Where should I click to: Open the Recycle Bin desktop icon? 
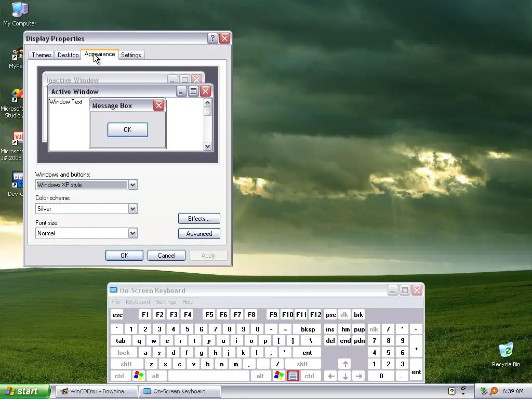506,355
